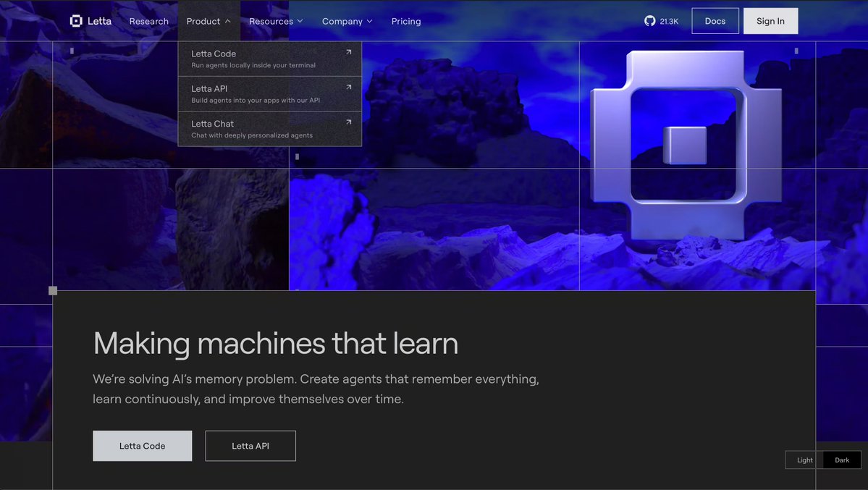Open the Research page from navbar
868x490 pixels.
click(x=149, y=21)
